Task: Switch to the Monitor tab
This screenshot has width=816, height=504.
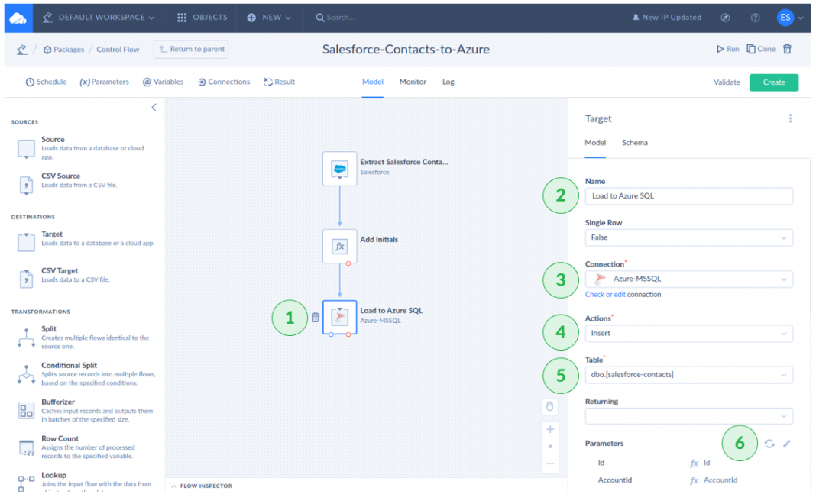Action: 413,82
